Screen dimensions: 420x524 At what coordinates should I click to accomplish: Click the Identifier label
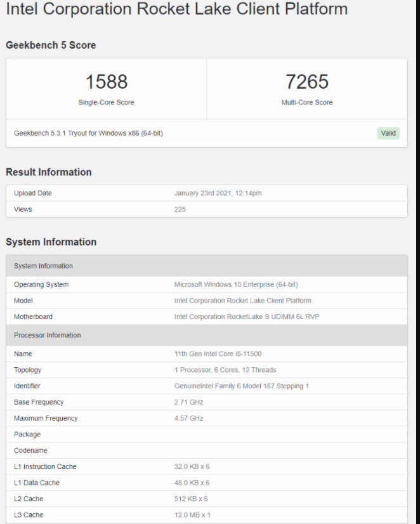coord(27,386)
